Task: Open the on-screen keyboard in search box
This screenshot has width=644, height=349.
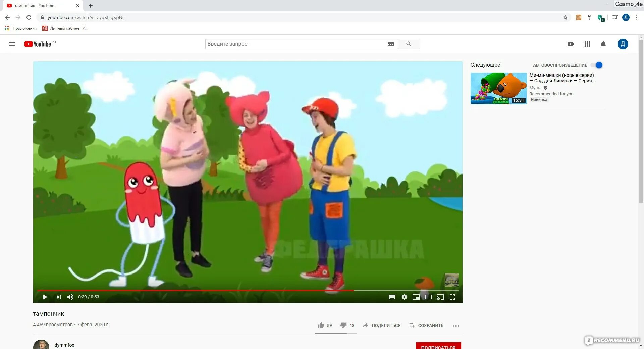Action: click(391, 44)
